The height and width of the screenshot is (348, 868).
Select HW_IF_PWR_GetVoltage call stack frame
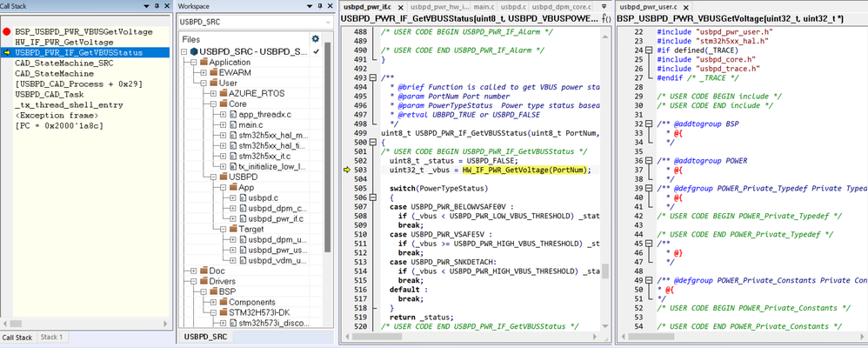click(63, 42)
